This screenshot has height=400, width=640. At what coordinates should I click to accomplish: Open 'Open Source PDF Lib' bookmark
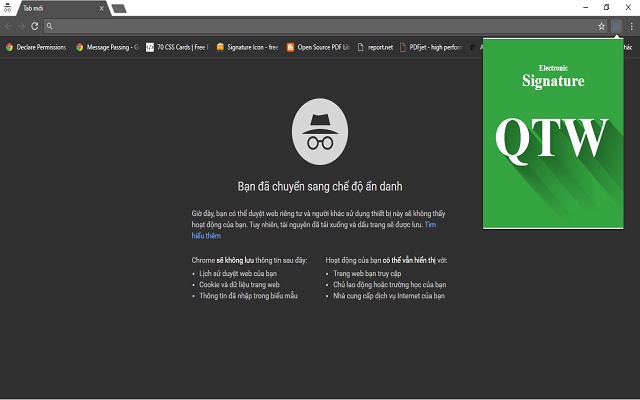(318, 47)
